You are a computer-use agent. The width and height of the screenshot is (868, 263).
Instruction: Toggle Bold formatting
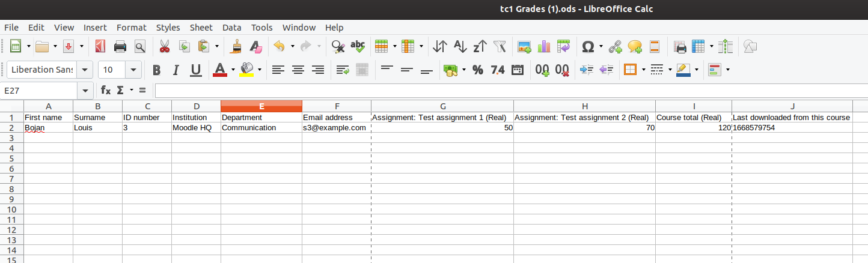[x=156, y=70]
